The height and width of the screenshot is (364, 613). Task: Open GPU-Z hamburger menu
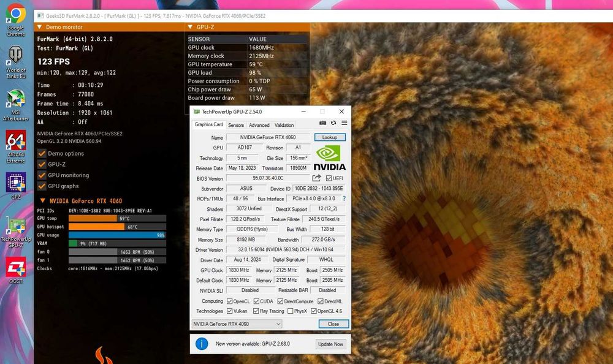pyautogui.click(x=345, y=123)
